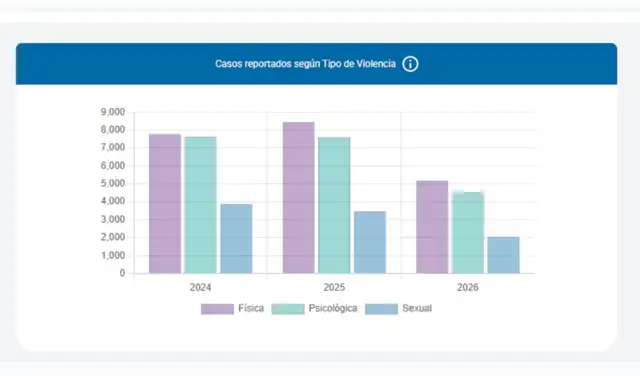Click the purple Física legend swatch
The width and height of the screenshot is (640, 376).
pos(217,309)
